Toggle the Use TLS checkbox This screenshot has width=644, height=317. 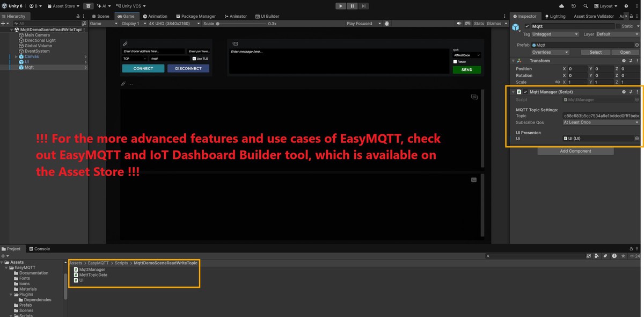click(194, 59)
